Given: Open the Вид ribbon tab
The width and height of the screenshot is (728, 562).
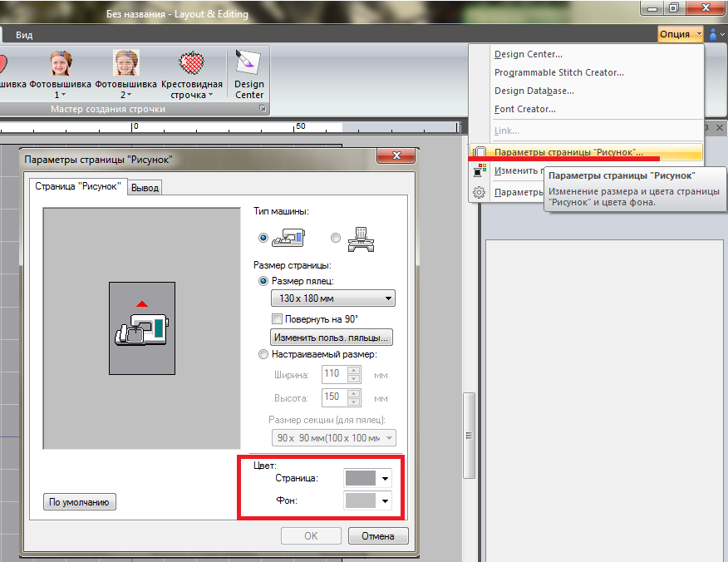Looking at the screenshot, I should (x=24, y=35).
